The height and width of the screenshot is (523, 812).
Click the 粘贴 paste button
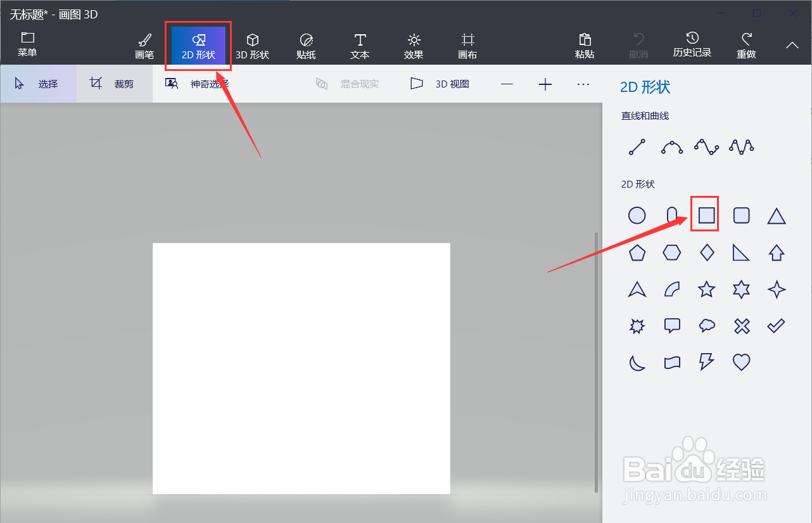coord(585,46)
